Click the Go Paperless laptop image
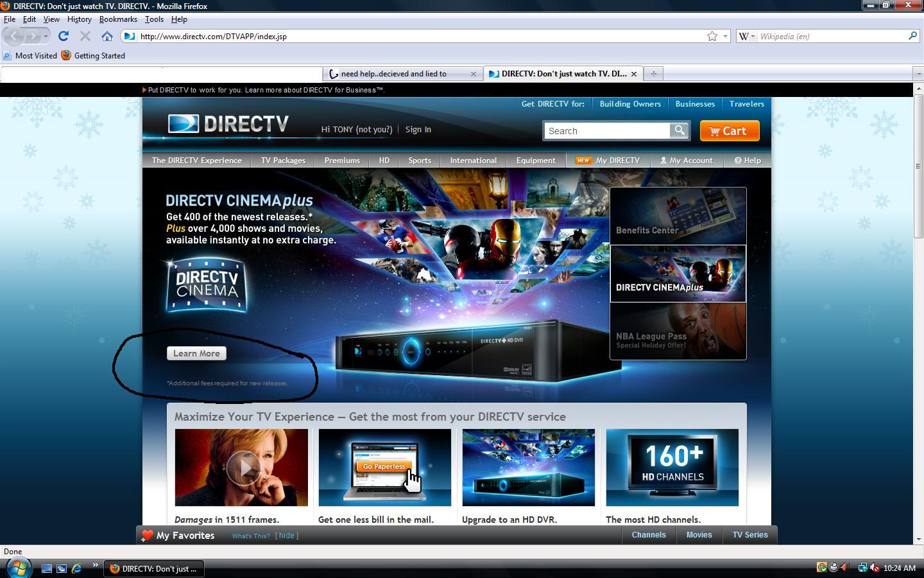This screenshot has height=578, width=924. (385, 468)
